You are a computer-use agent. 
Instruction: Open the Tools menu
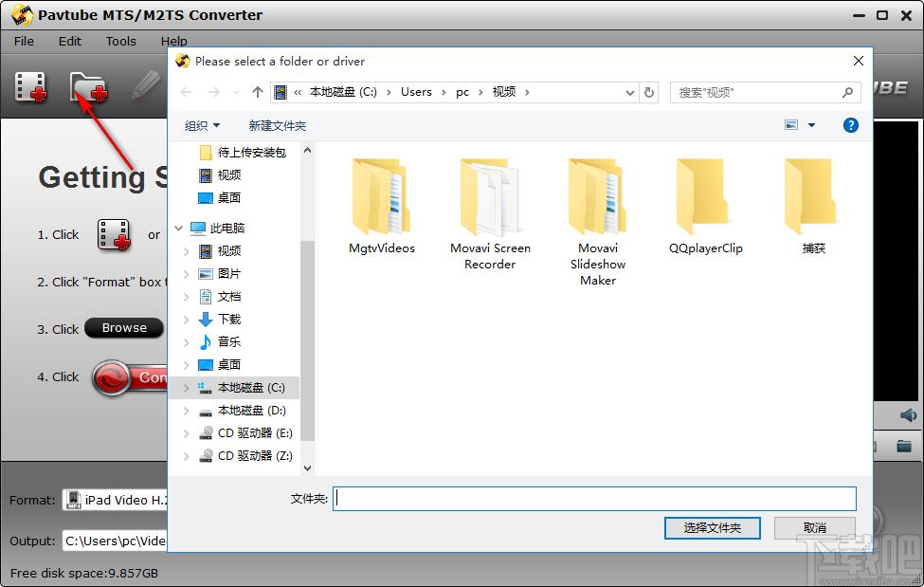(120, 42)
